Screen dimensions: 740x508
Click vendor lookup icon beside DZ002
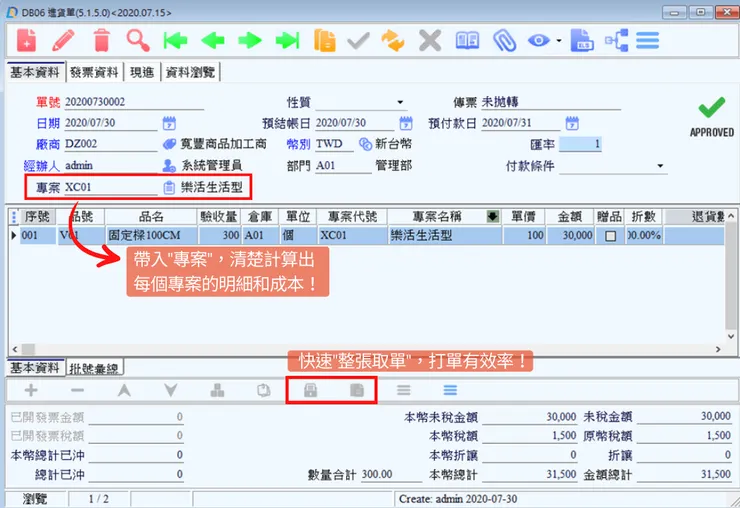click(169, 144)
